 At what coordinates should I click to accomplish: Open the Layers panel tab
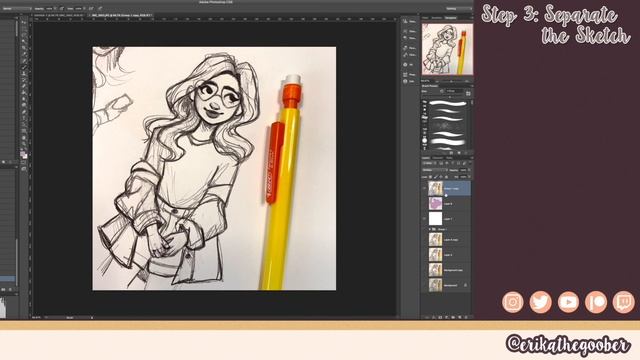(x=426, y=158)
